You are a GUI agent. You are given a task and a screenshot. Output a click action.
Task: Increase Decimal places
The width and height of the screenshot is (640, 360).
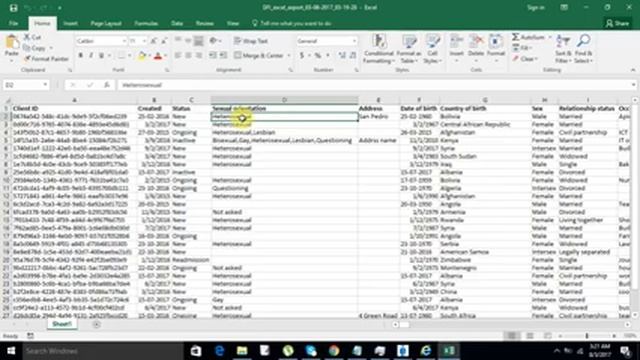point(342,56)
